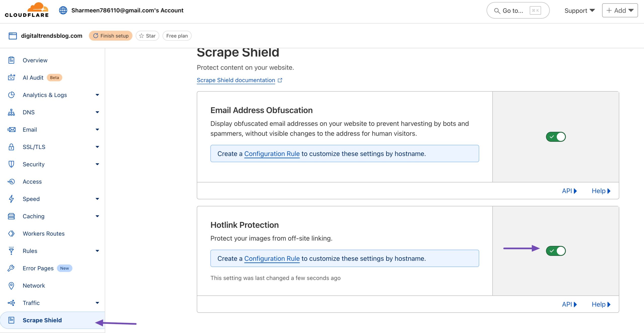Open the Access sidebar item

(32, 182)
